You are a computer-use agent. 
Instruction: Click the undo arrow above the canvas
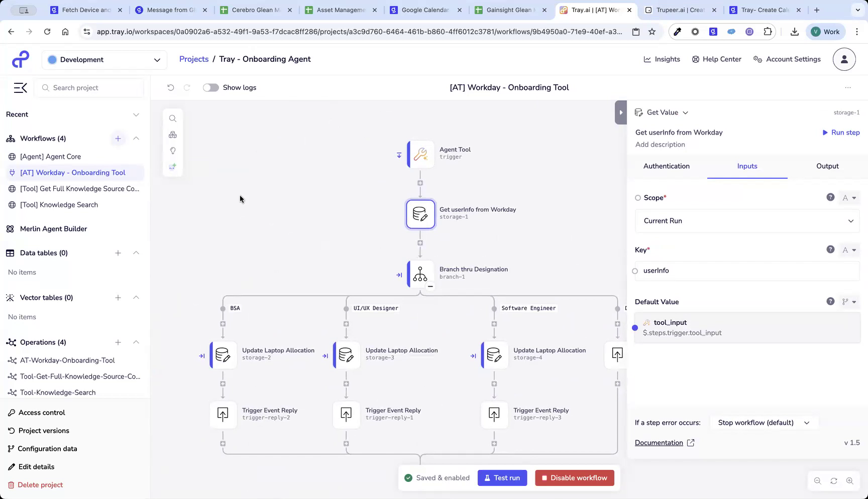170,87
